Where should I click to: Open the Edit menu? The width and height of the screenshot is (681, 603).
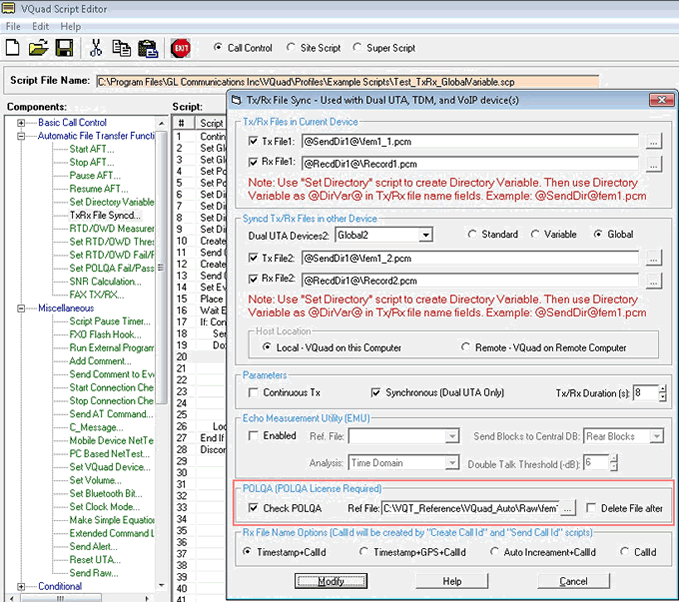click(x=40, y=25)
